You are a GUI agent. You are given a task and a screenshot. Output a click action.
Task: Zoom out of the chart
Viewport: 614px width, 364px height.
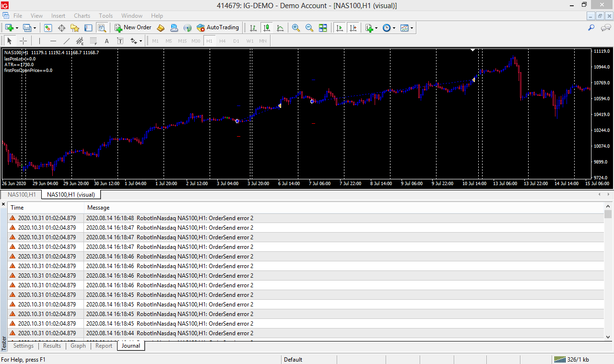click(309, 28)
